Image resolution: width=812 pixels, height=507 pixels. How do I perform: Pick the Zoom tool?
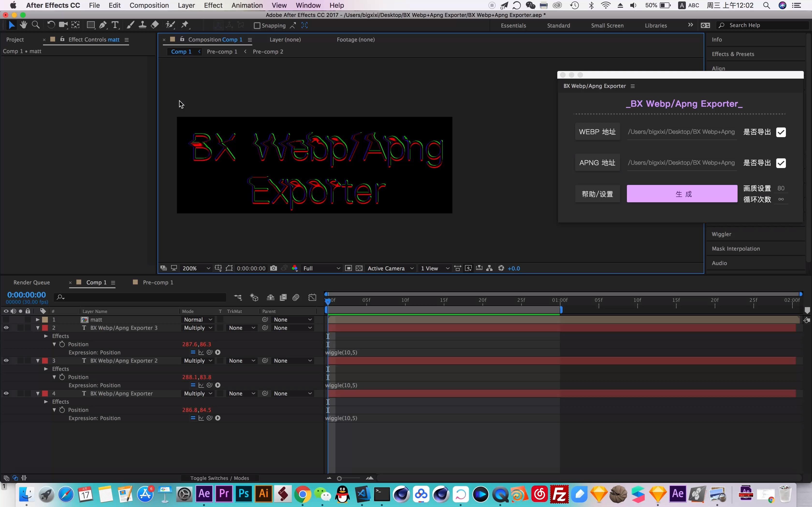[36, 25]
